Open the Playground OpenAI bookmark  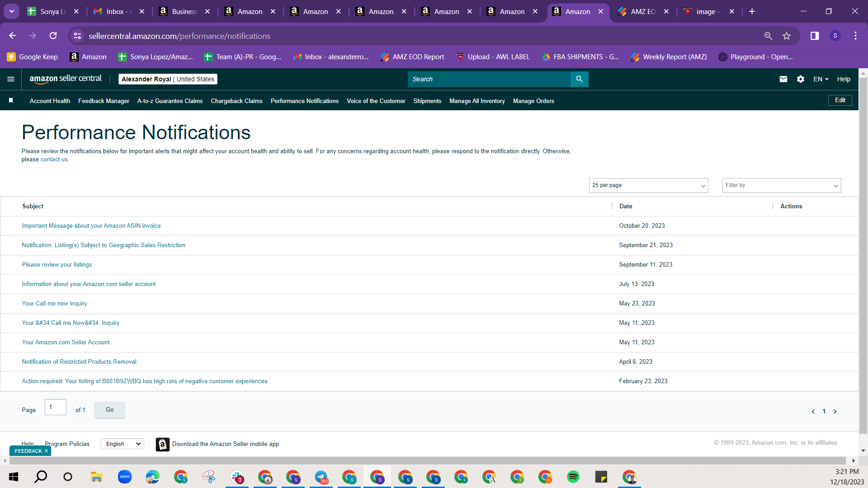[756, 57]
